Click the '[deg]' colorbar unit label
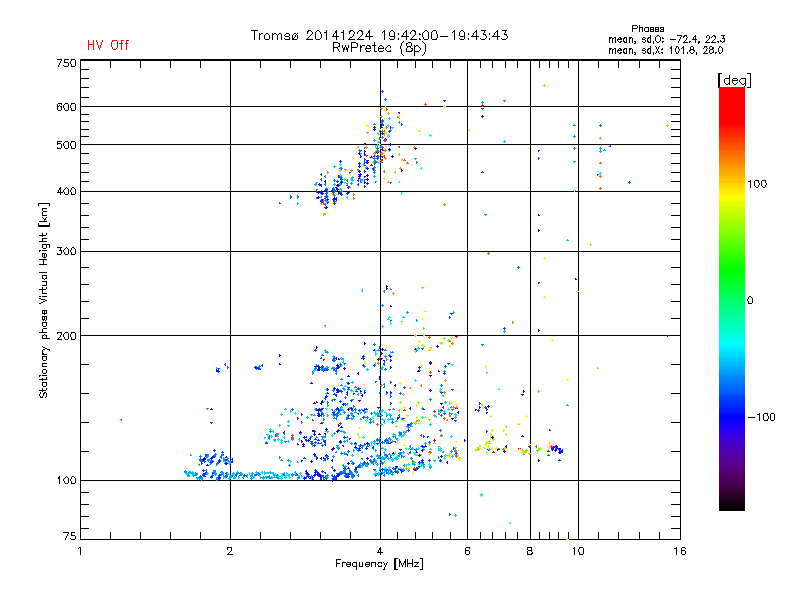The height and width of the screenshot is (600, 800). tap(734, 80)
